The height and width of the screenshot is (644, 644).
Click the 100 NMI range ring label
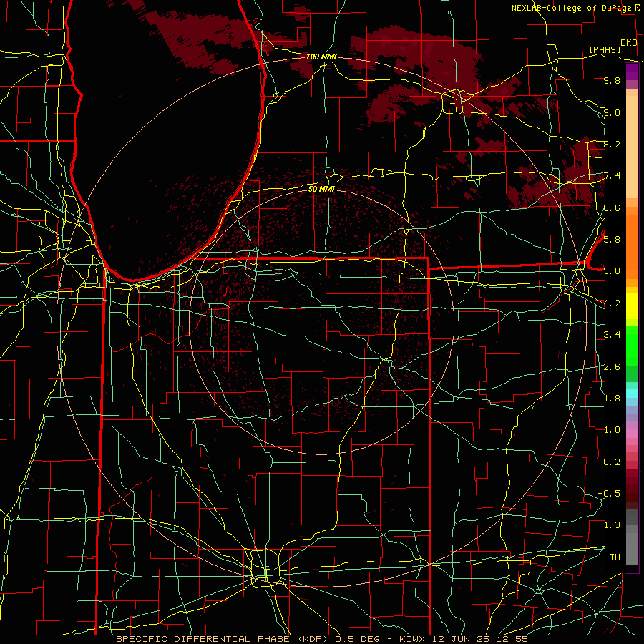click(321, 57)
